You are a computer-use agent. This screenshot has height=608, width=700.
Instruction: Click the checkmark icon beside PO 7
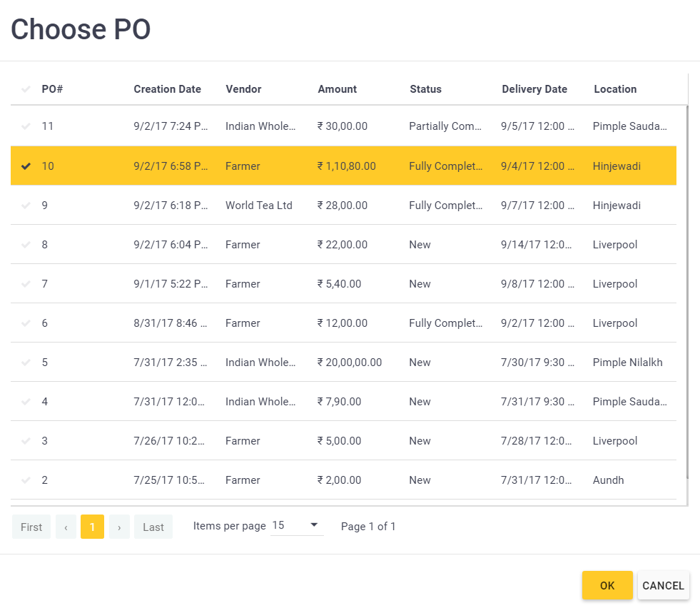[26, 284]
